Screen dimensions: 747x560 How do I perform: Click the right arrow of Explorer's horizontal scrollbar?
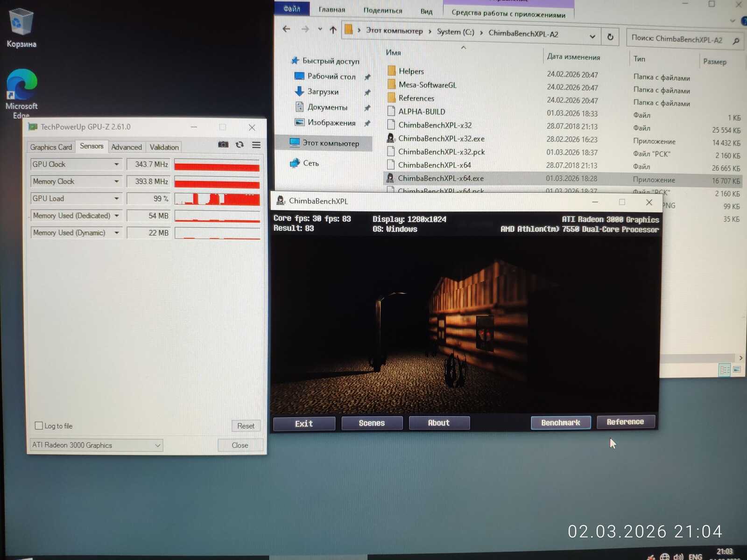coord(741,357)
